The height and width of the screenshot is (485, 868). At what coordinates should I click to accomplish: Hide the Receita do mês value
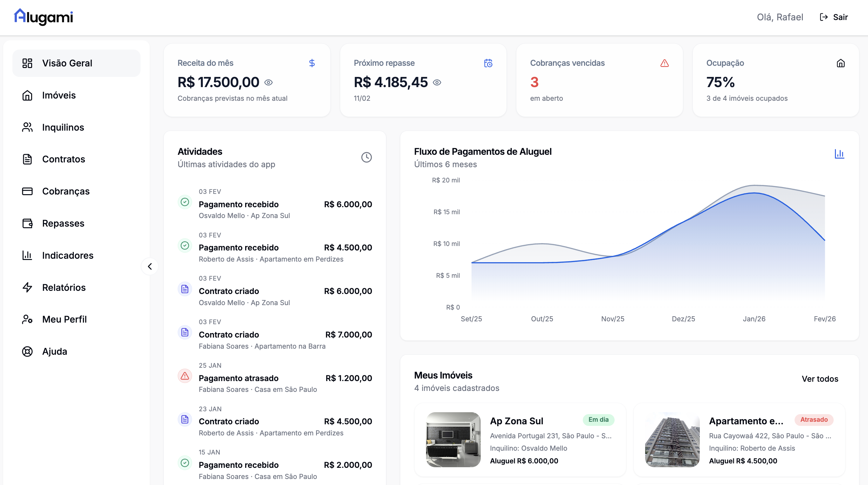tap(268, 83)
